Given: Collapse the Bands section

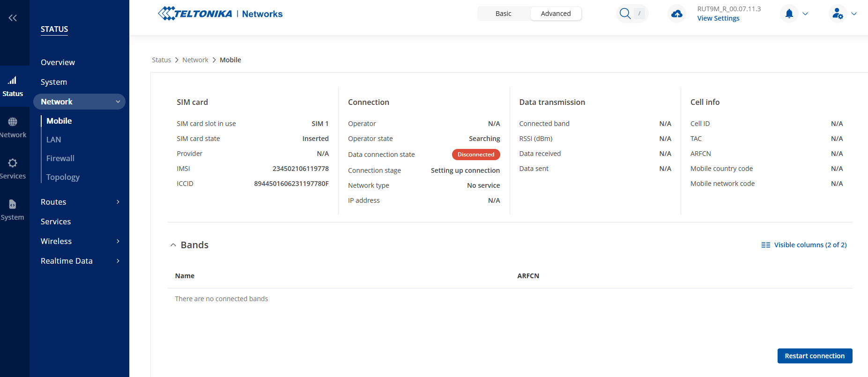Looking at the screenshot, I should pyautogui.click(x=173, y=245).
